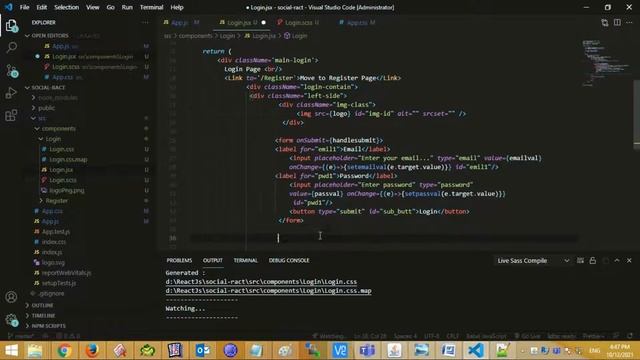Click the Explorer more actions ellipsis

click(145, 22)
